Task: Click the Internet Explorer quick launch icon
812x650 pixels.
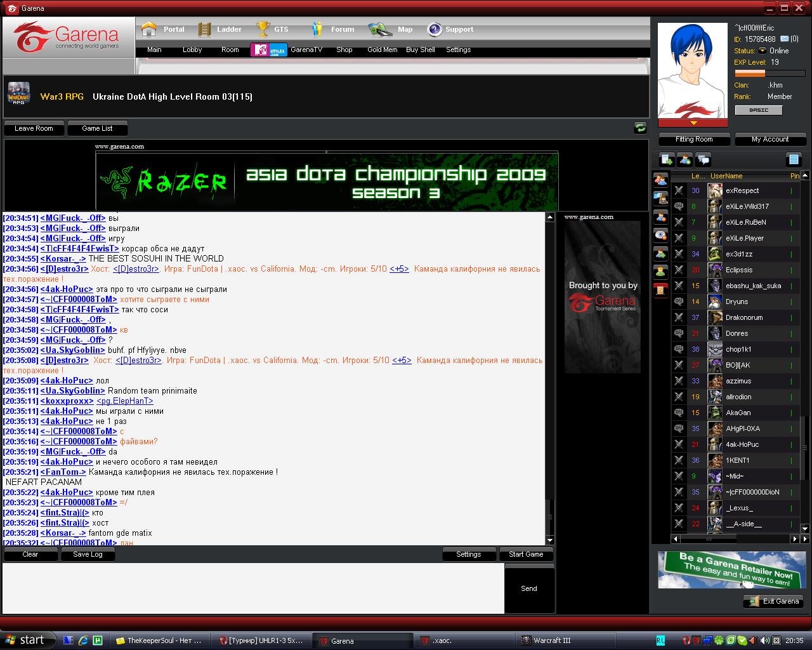Action: [83, 640]
